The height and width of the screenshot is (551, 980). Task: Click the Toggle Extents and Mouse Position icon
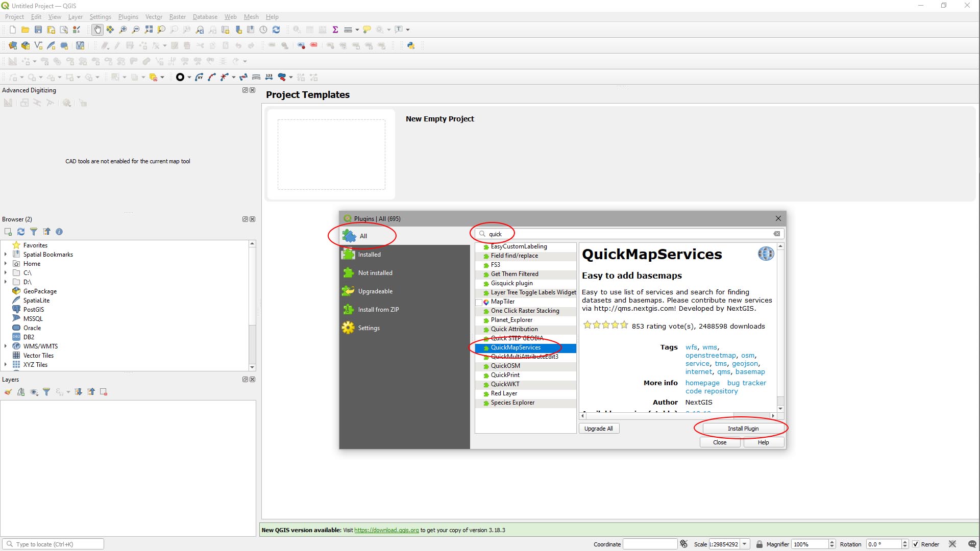[684, 544]
